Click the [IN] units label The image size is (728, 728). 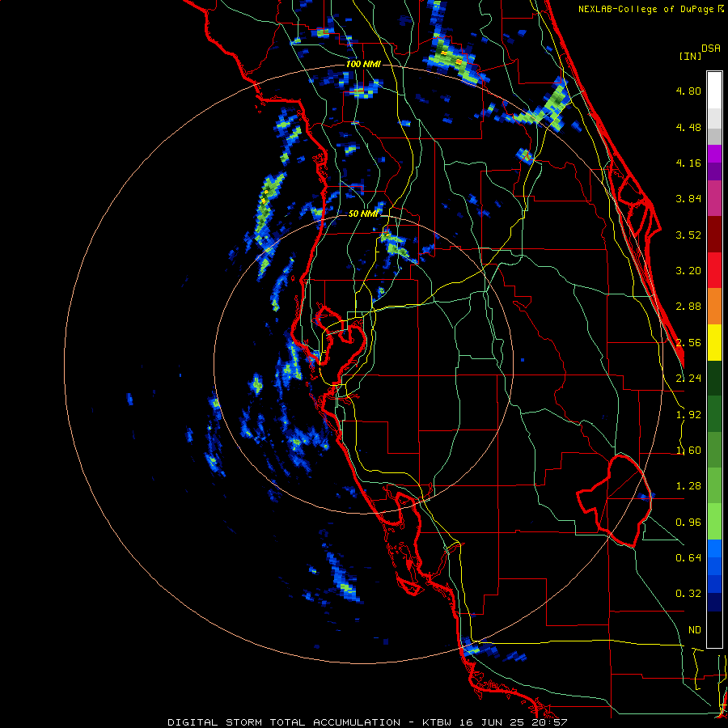(x=690, y=56)
